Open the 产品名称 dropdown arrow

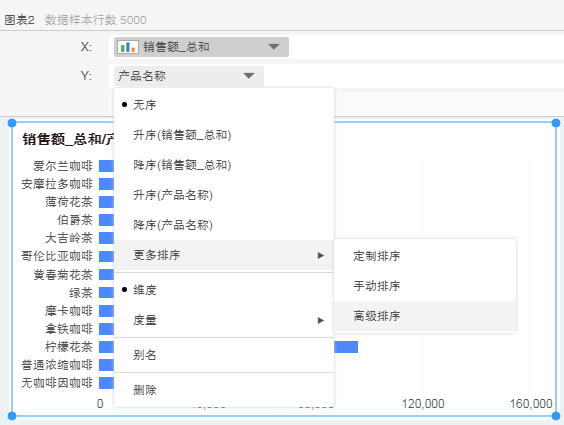click(249, 76)
